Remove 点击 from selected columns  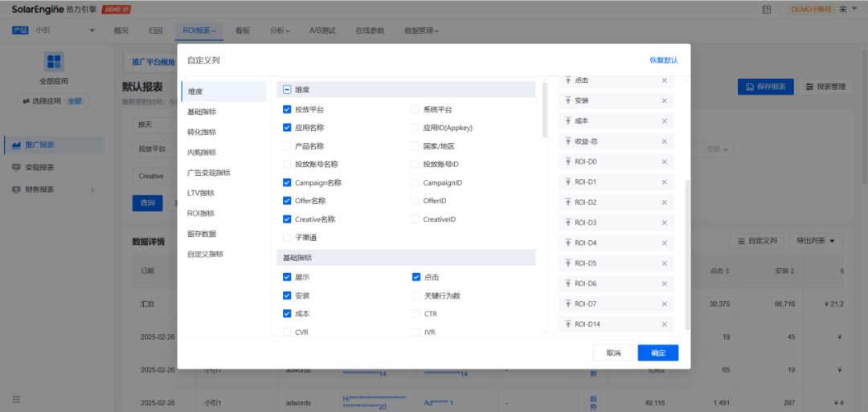pos(665,81)
